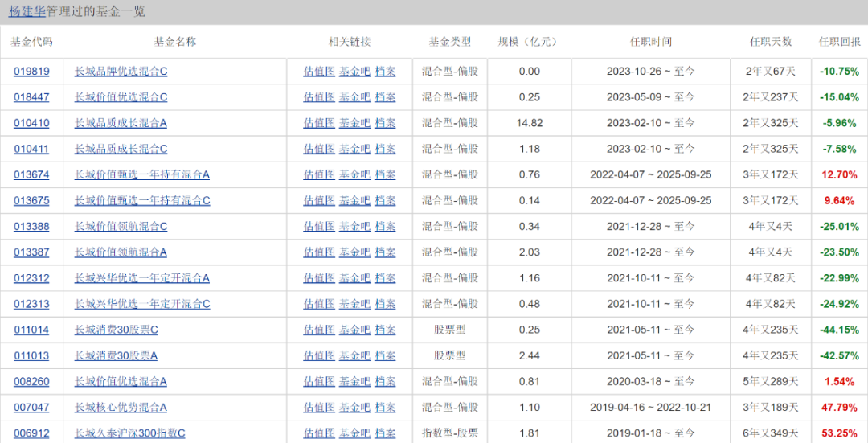Open fund 长城品质成长混合C
Image resolution: width=868 pixels, height=443 pixels.
(121, 149)
